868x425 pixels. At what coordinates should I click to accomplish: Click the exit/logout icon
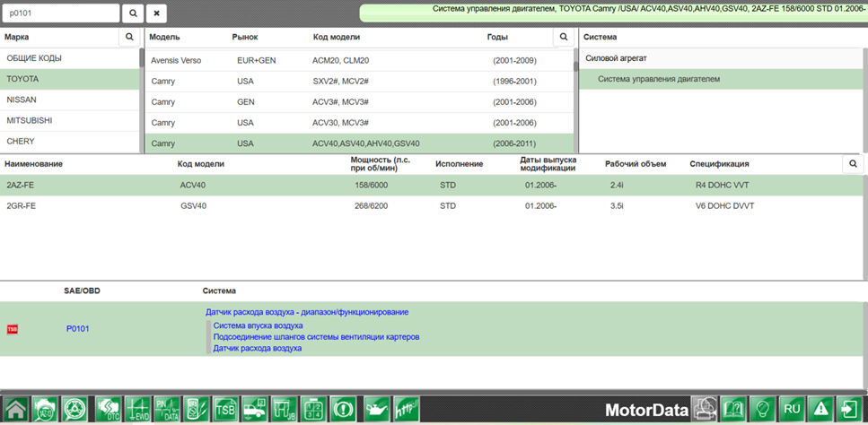850,410
